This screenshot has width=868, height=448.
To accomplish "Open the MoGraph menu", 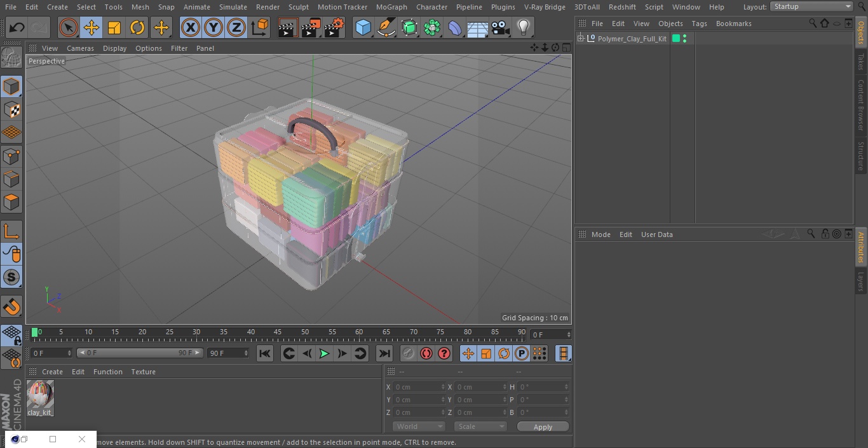I will pos(391,7).
